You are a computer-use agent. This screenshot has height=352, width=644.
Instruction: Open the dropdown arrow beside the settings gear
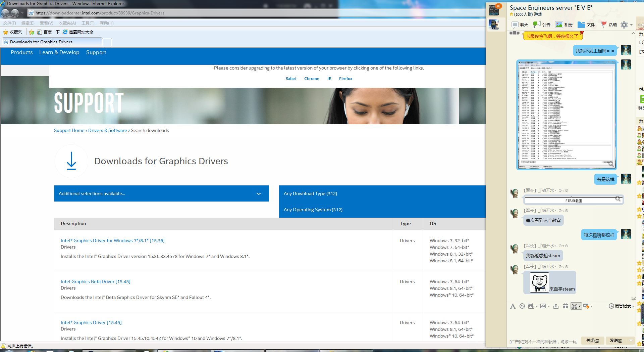point(631,25)
